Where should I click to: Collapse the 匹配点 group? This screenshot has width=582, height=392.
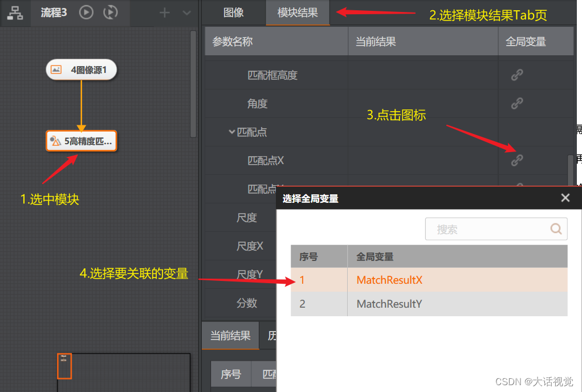[x=231, y=132]
